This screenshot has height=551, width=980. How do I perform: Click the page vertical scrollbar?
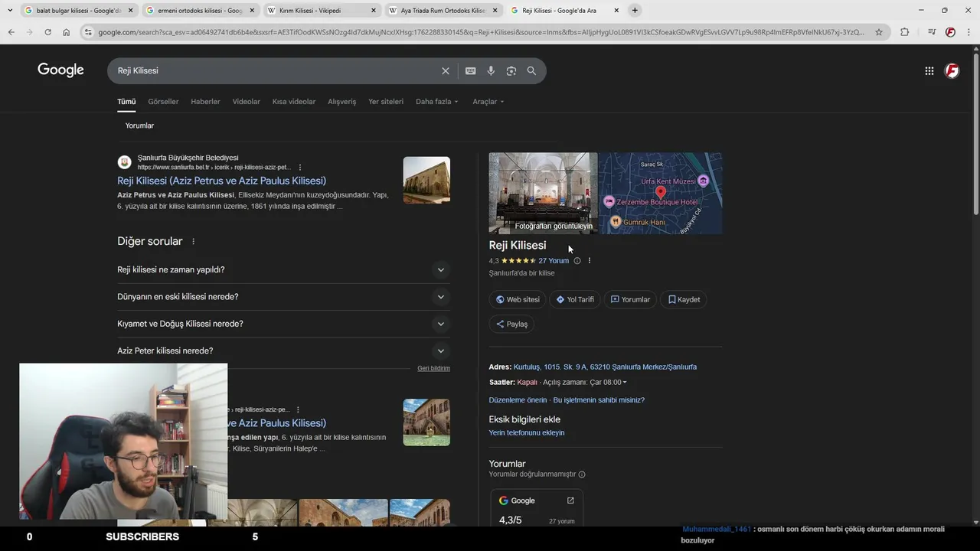(975, 134)
